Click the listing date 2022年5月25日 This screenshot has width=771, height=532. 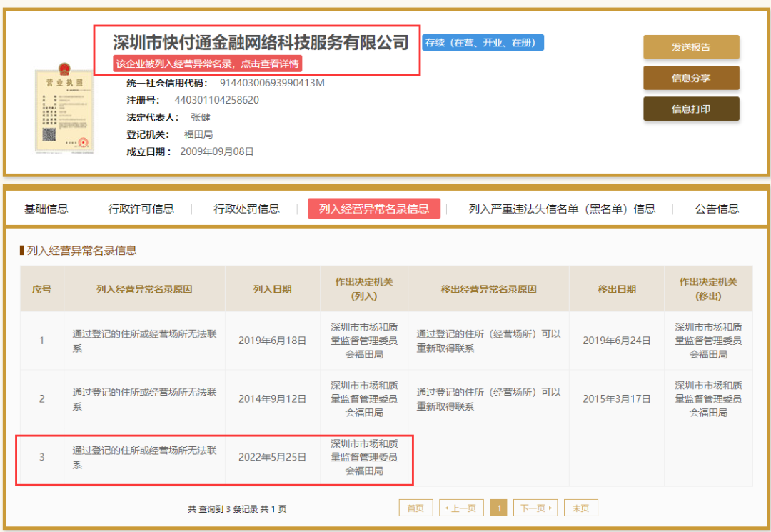[273, 457]
